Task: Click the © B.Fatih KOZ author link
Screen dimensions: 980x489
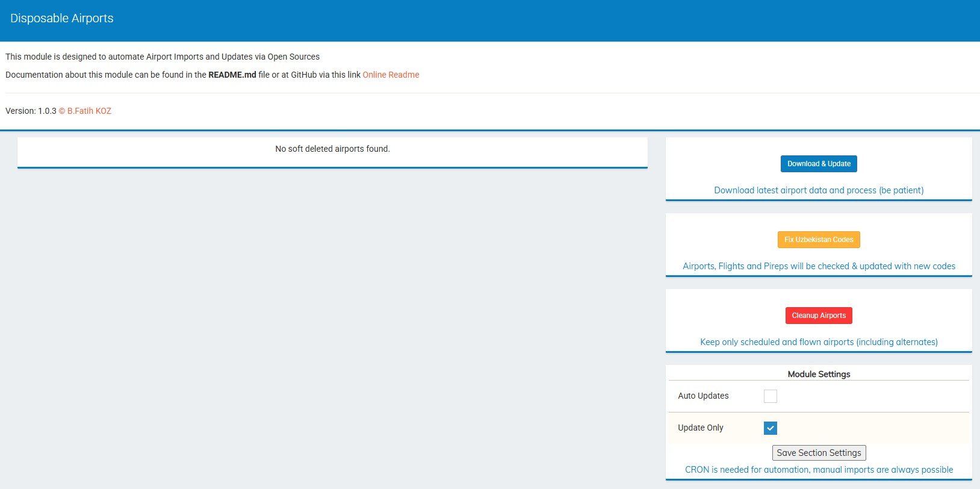Action: tap(85, 111)
